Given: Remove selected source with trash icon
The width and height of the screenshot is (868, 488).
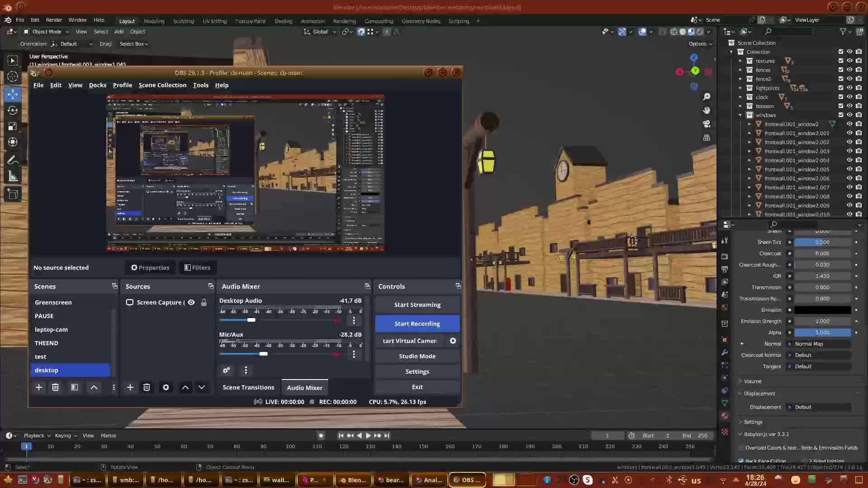Looking at the screenshot, I should pyautogui.click(x=146, y=387).
